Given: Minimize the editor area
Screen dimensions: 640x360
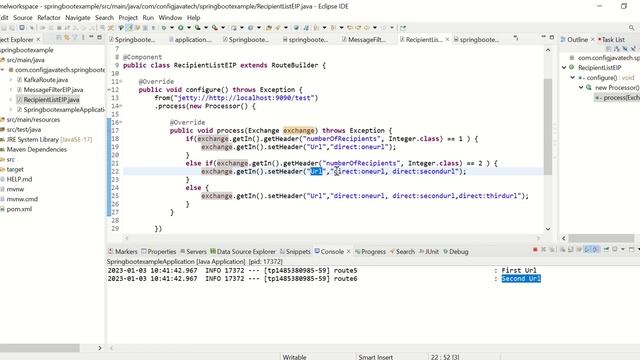Looking at the screenshot, I should [x=543, y=37].
